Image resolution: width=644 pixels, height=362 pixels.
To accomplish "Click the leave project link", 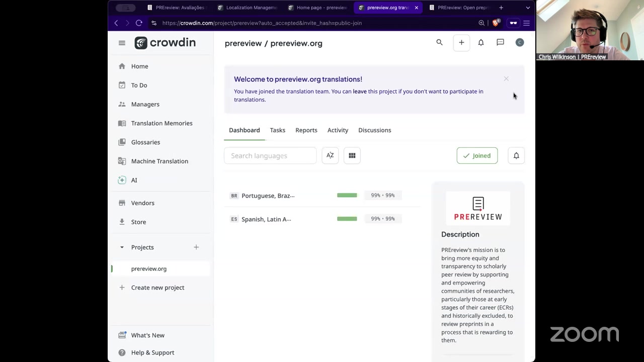I will pyautogui.click(x=359, y=92).
